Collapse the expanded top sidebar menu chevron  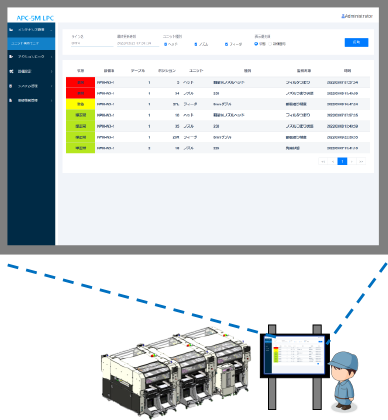(51, 30)
